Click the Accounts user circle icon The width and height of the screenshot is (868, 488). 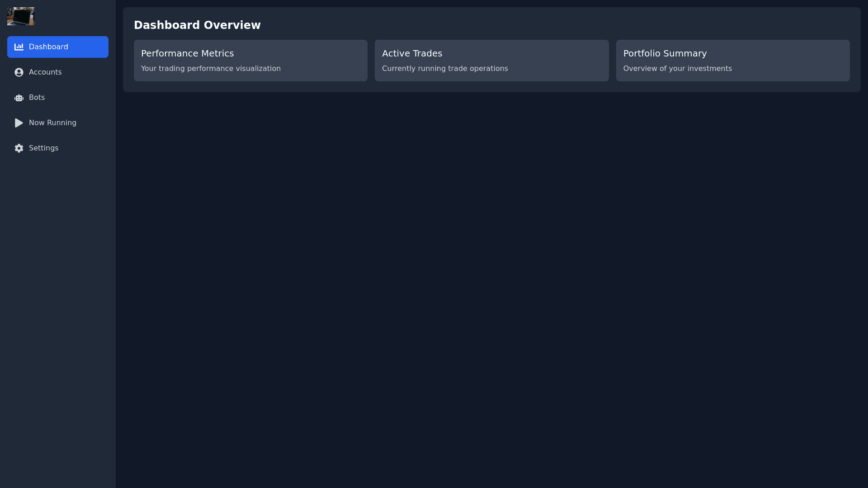click(19, 72)
